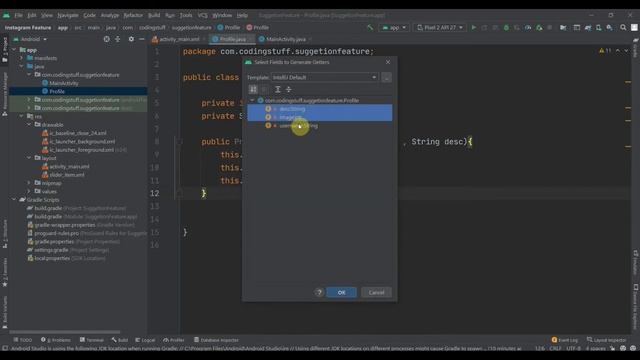Click the help question mark button
This screenshot has height=360, width=640.
(x=319, y=292)
